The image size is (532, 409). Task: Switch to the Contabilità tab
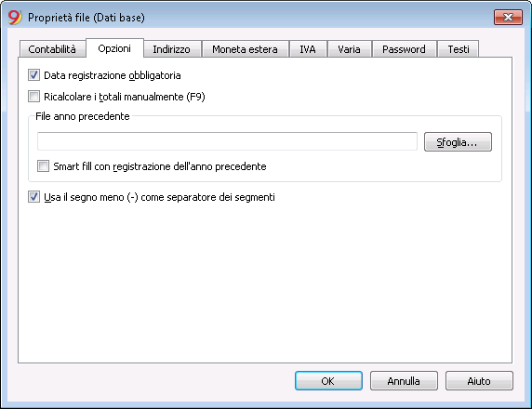coord(52,49)
